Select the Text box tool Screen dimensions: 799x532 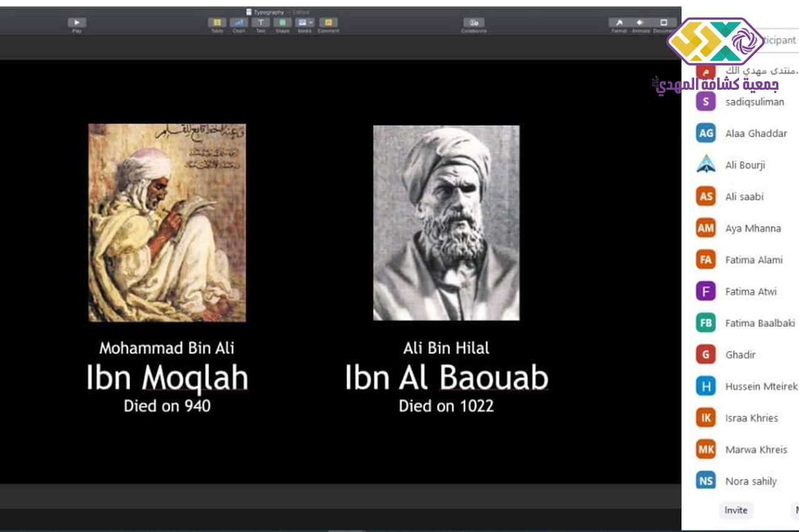(x=260, y=23)
